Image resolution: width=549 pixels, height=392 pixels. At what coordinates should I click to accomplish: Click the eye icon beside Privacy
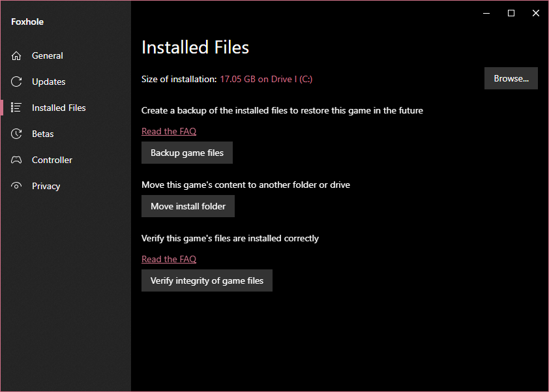(x=17, y=187)
